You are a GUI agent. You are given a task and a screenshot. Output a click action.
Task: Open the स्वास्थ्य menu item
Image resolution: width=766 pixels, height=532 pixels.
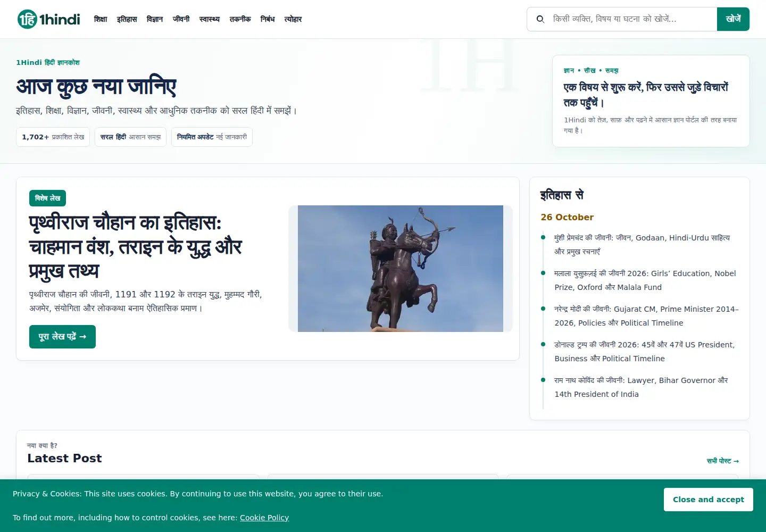tap(210, 19)
